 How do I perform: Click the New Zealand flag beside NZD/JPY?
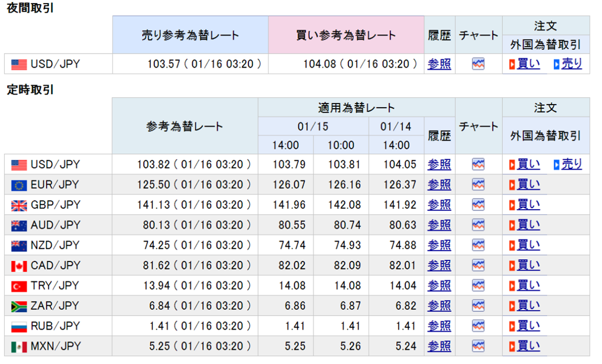(19, 246)
